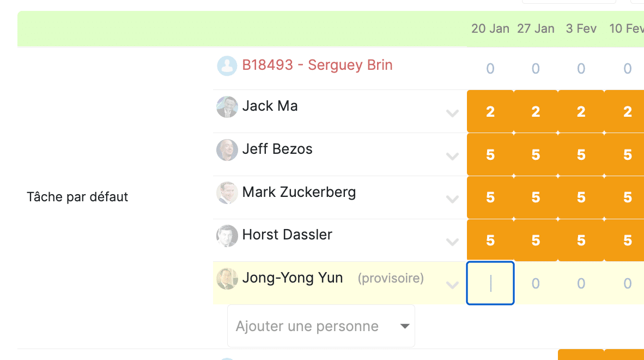The width and height of the screenshot is (644, 360).
Task: Click the 20 Jan column header
Action: [x=490, y=29]
